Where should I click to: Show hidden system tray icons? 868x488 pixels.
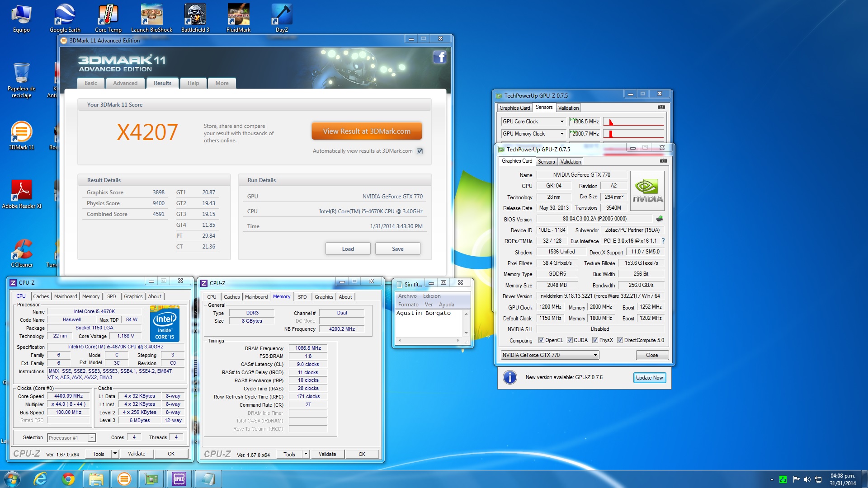click(x=772, y=479)
